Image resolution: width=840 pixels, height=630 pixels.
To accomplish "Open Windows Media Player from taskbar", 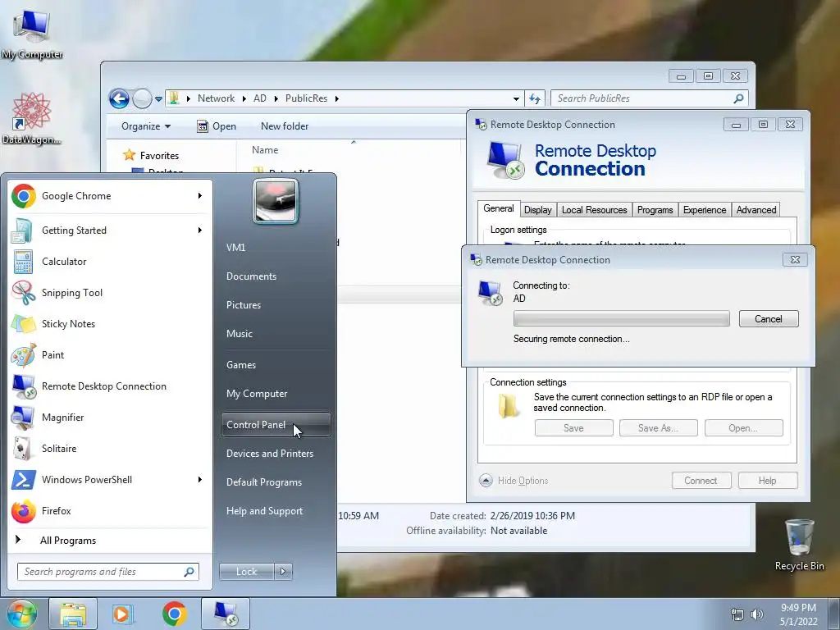I will click(x=123, y=614).
